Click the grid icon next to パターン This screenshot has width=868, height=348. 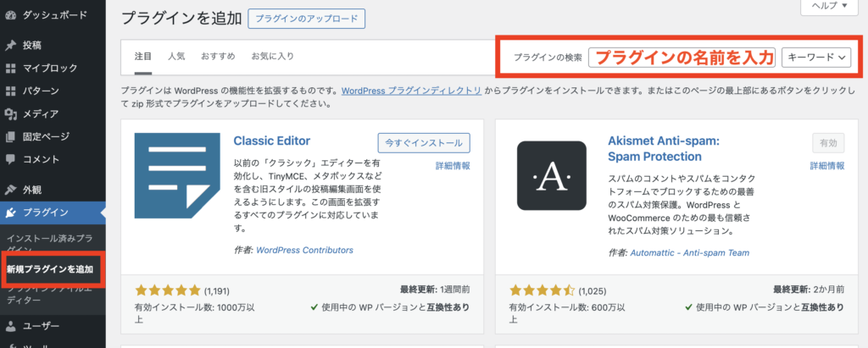tap(10, 91)
